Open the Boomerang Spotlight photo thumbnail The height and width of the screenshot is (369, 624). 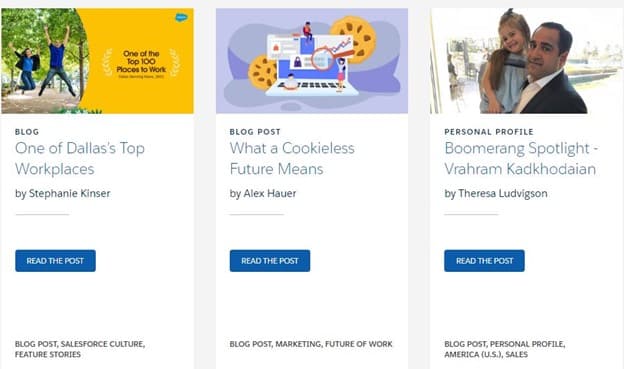pos(526,61)
